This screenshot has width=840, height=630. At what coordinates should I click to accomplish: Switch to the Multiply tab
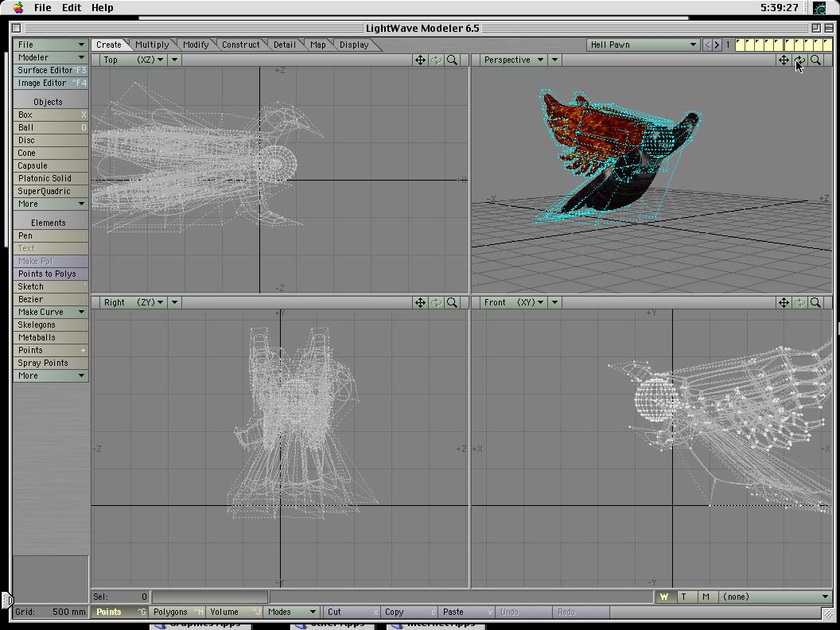(x=152, y=45)
